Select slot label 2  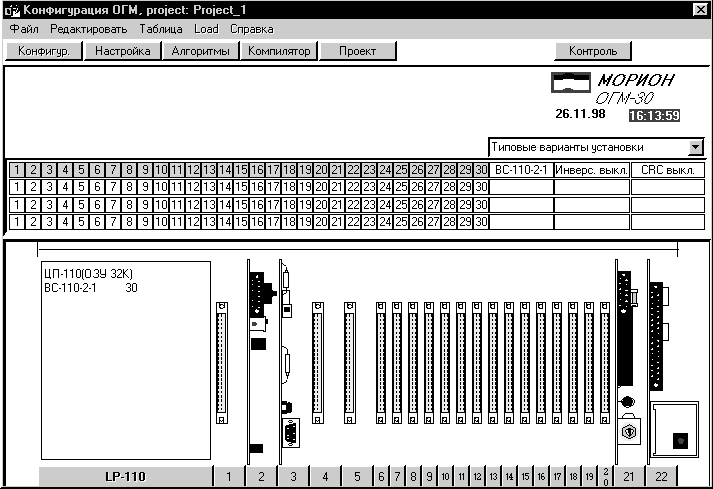click(x=261, y=477)
